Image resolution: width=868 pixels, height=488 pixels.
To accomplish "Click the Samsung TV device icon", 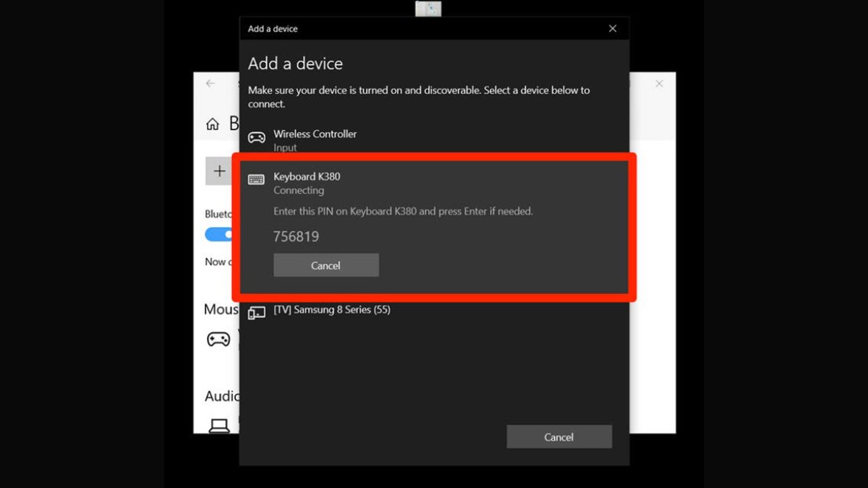I will pyautogui.click(x=257, y=312).
